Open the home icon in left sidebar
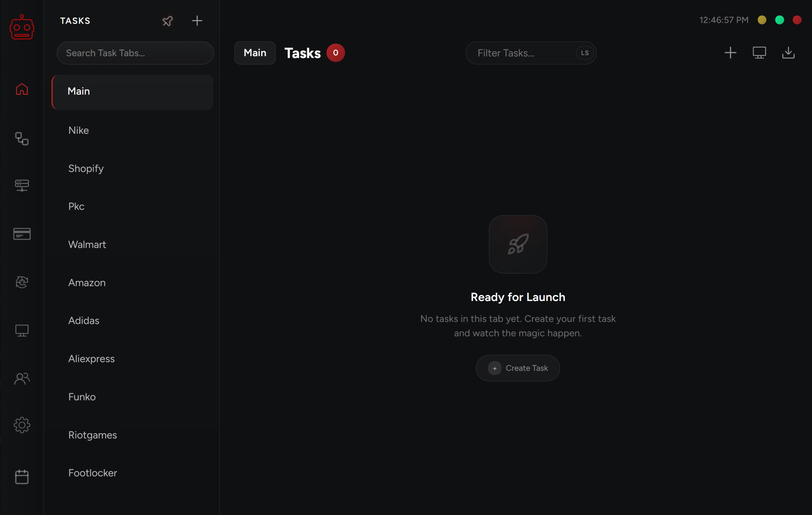 [22, 90]
